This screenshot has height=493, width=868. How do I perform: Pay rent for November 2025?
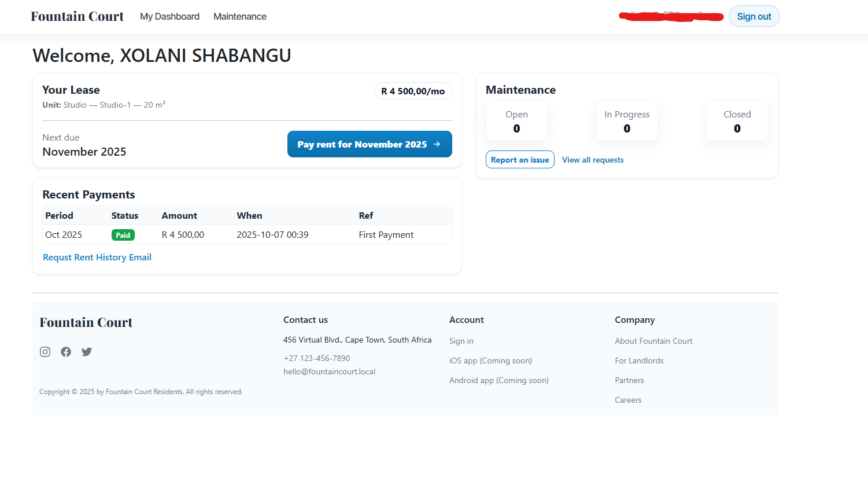click(370, 144)
